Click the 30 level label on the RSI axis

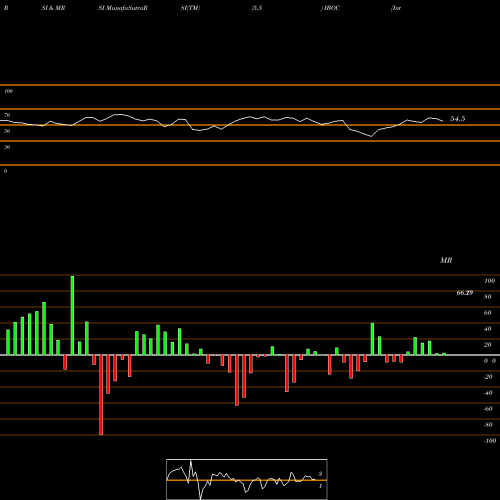point(7,147)
